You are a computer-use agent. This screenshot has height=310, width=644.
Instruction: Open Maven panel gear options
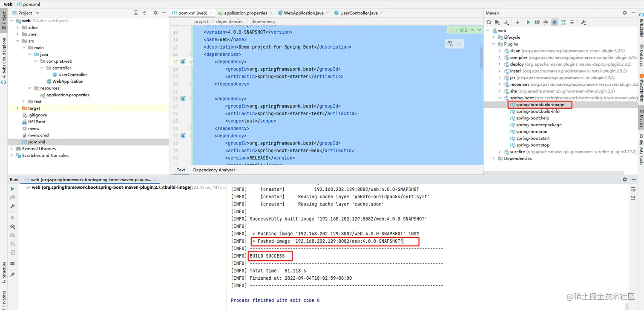tap(625, 13)
